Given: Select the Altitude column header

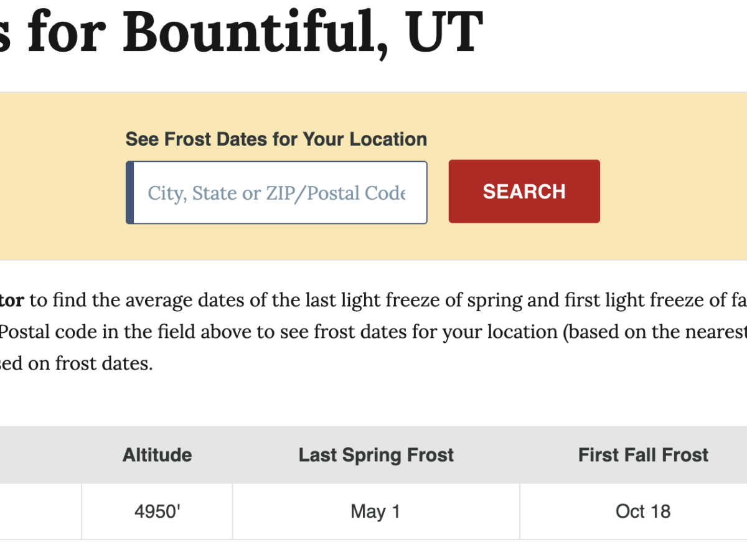Looking at the screenshot, I should coord(157,455).
